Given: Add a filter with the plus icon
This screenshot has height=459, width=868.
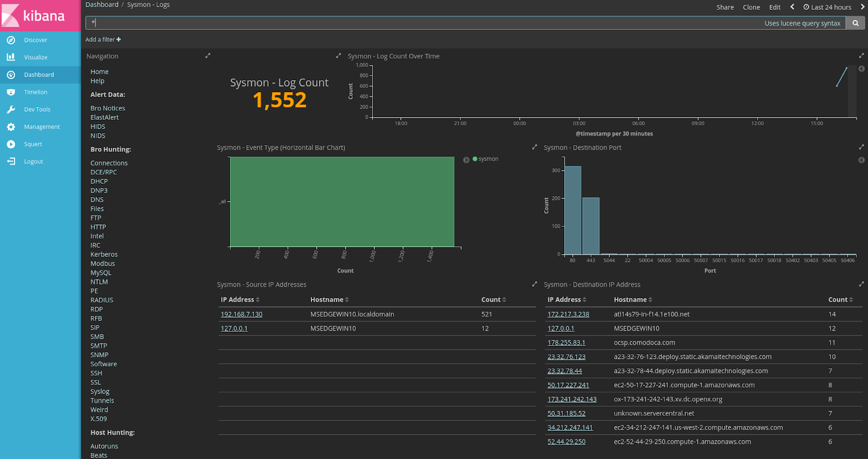Looking at the screenshot, I should (x=119, y=40).
